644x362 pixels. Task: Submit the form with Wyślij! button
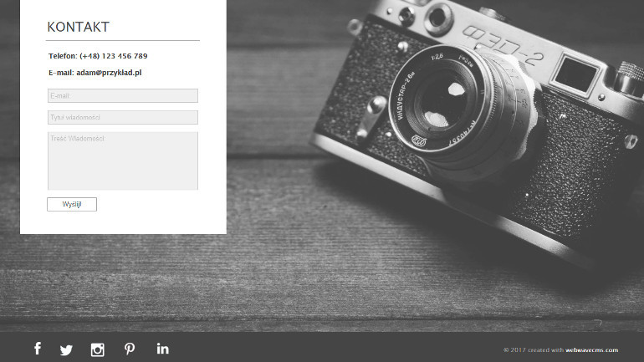pos(72,204)
